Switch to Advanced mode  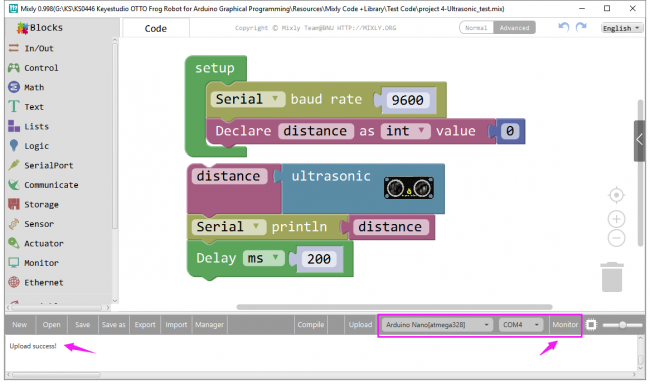[x=514, y=28]
